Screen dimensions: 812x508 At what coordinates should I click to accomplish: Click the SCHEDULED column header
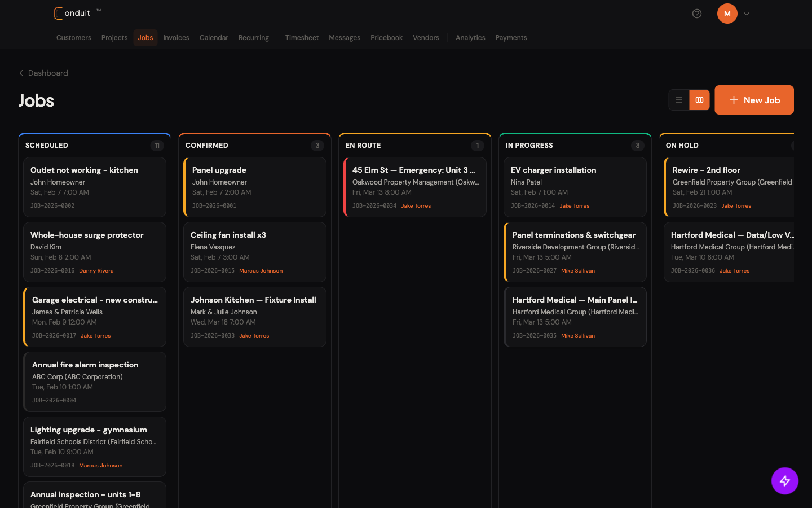click(47, 146)
